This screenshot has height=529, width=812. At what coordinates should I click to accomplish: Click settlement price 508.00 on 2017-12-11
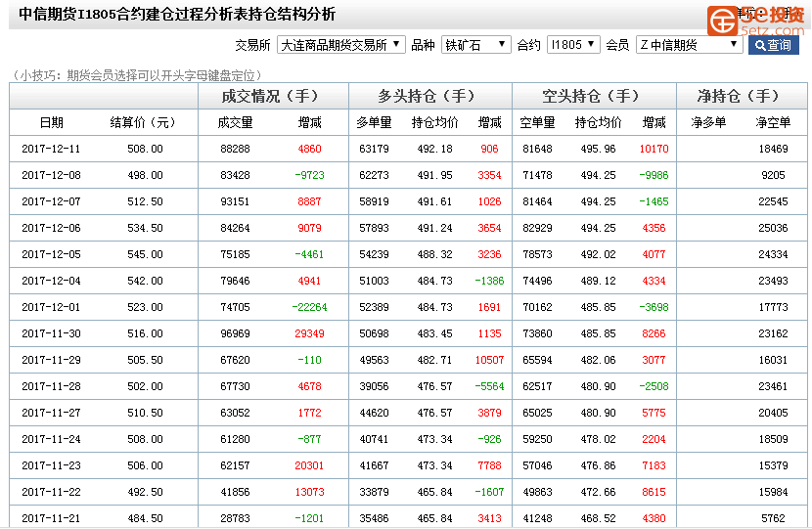pyautogui.click(x=145, y=149)
